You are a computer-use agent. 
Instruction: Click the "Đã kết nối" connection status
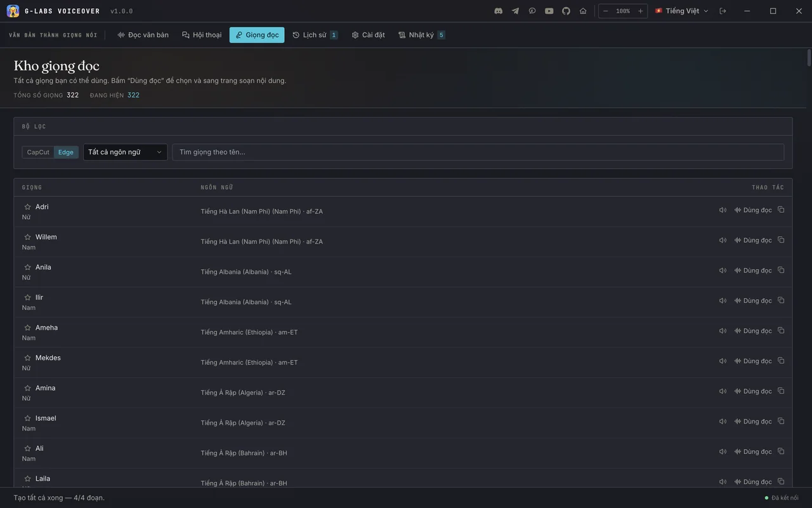(782, 498)
